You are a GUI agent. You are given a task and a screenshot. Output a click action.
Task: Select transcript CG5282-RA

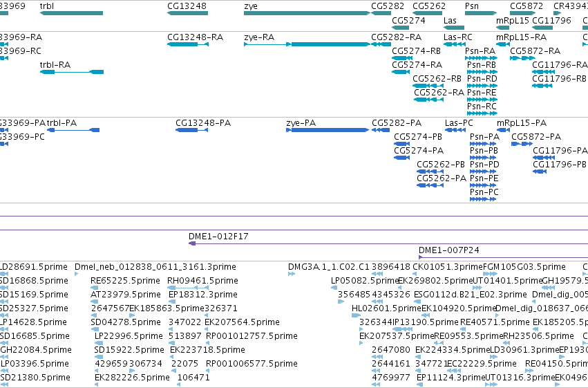pos(381,44)
